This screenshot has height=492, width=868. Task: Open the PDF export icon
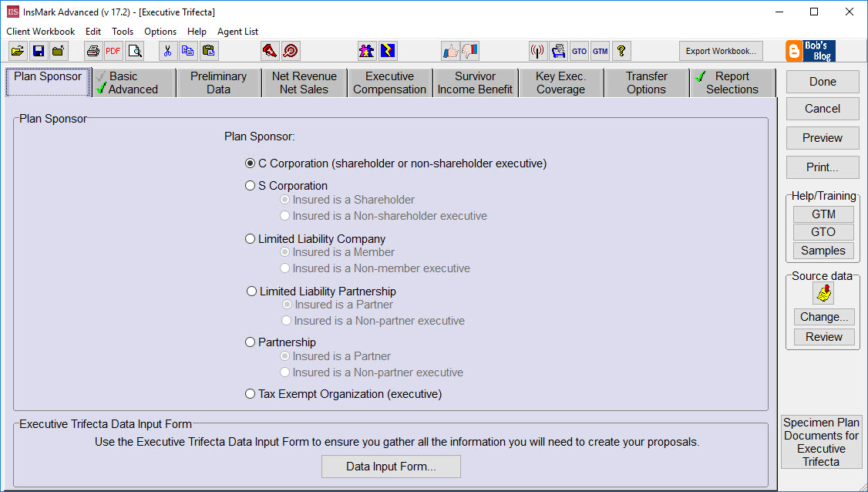click(113, 50)
